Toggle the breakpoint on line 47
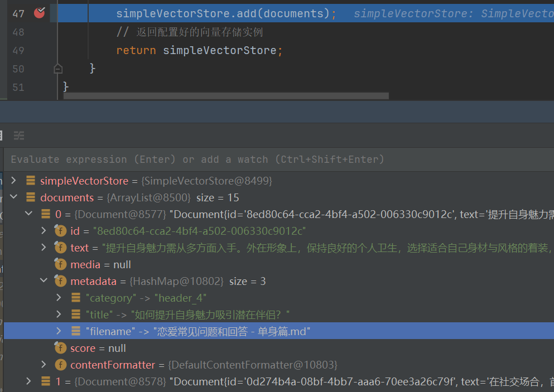 [39, 13]
